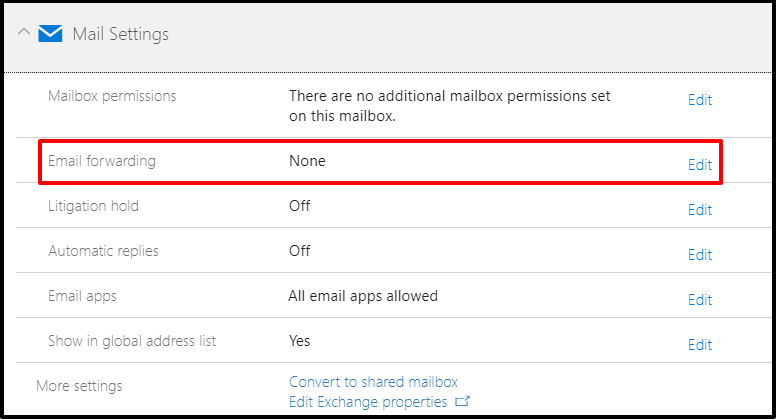Edit Show in global address list

(699, 345)
